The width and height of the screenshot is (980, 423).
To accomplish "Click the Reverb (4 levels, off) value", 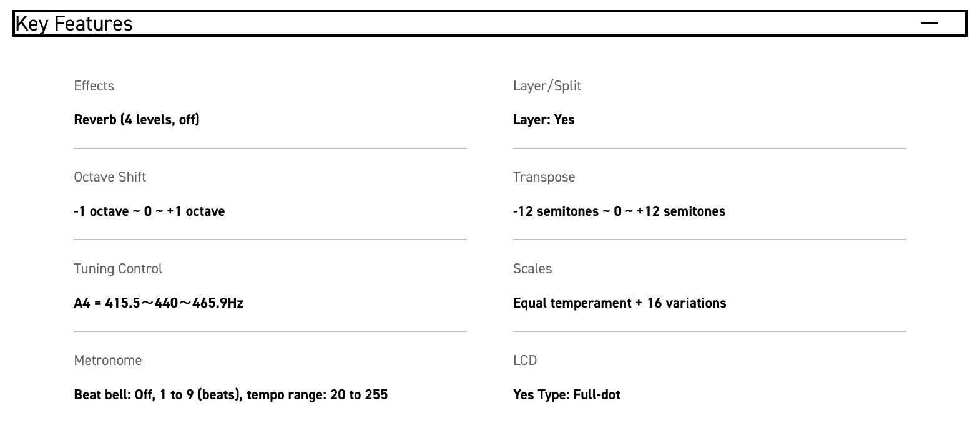I will click(x=137, y=120).
